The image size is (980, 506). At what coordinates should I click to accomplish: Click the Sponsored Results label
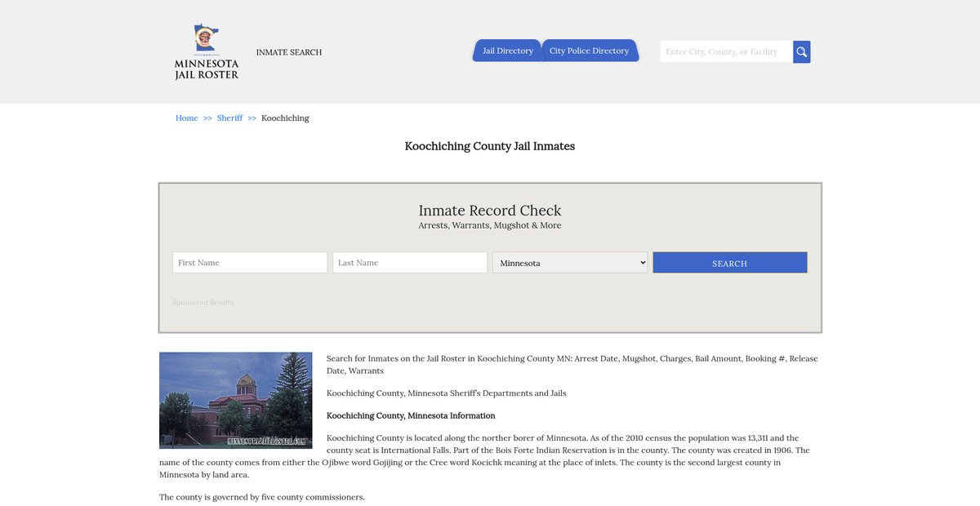tap(203, 303)
